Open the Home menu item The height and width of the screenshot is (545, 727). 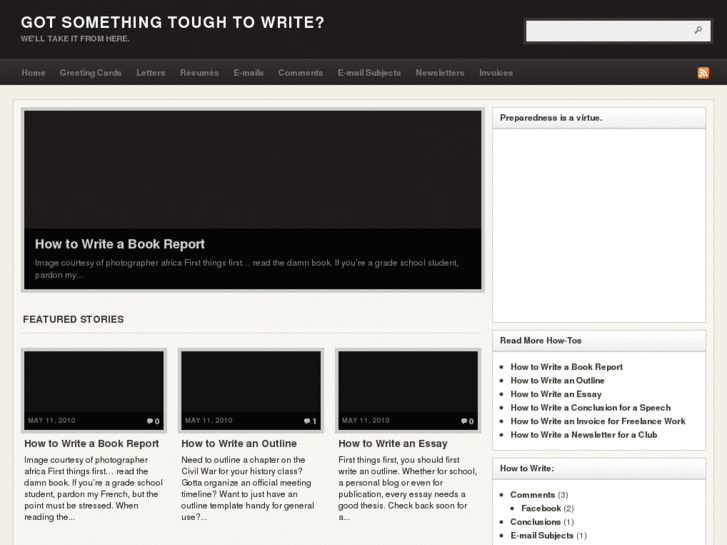point(33,73)
